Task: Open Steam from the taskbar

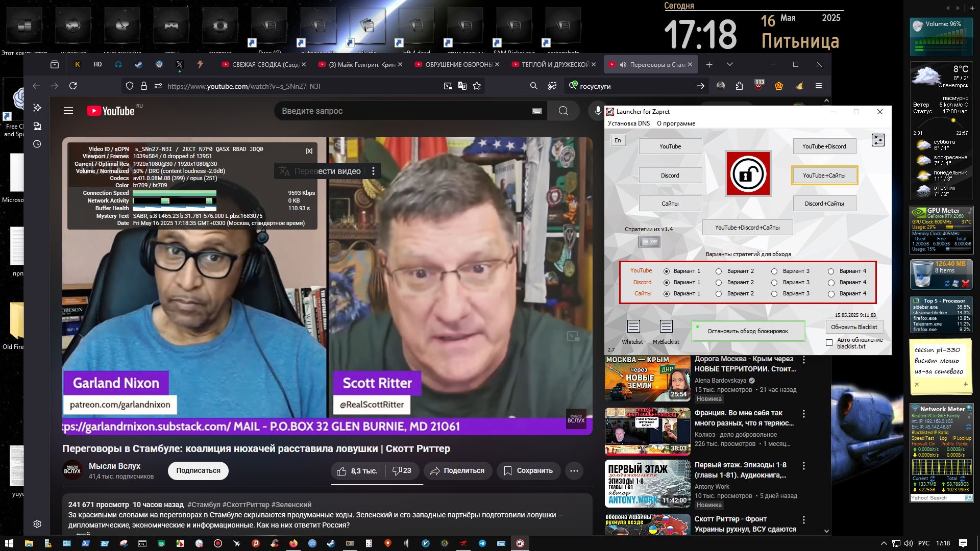Action: [331, 543]
